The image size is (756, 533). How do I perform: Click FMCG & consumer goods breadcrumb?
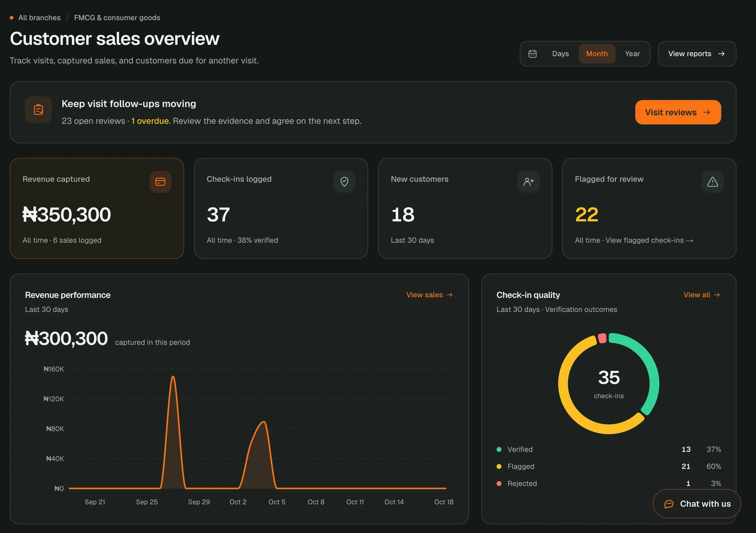117,18
